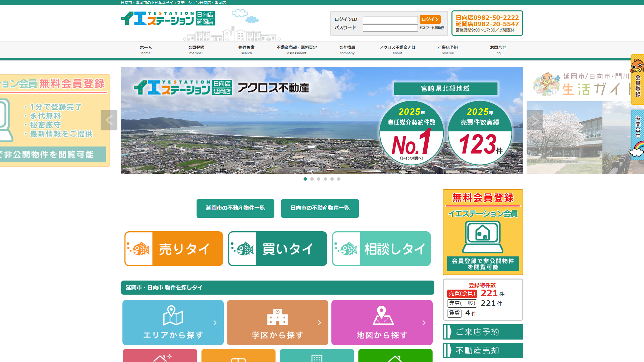Select the second carousel dot indicator
Image resolution: width=644 pixels, height=362 pixels.
[x=312, y=179]
